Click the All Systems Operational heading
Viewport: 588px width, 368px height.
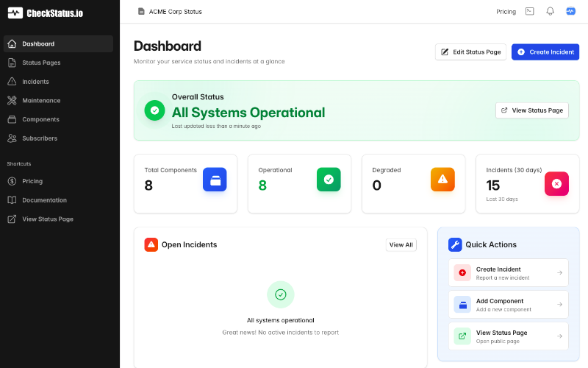click(x=248, y=113)
